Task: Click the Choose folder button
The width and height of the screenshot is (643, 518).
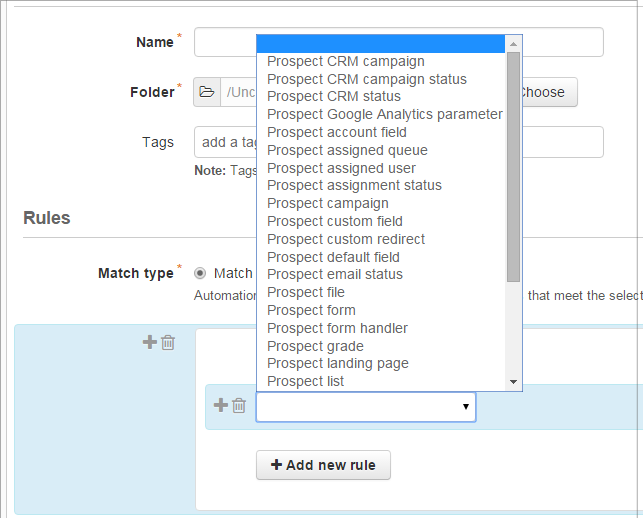Action: pos(550,92)
